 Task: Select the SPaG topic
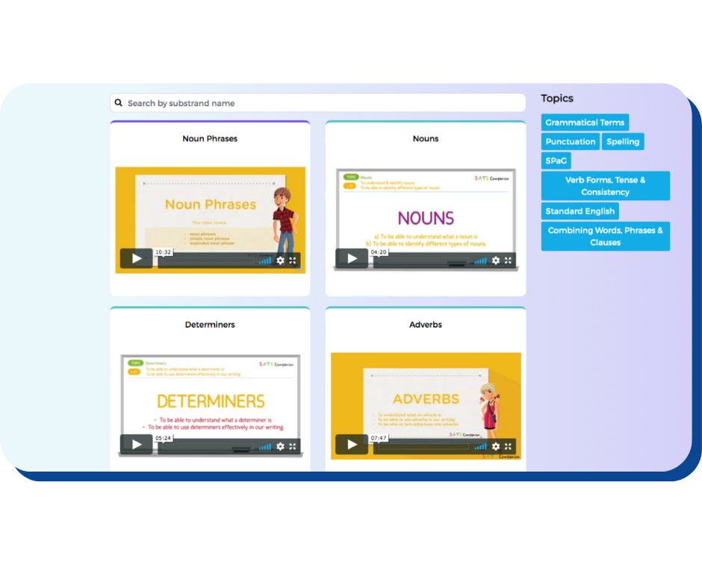pyautogui.click(x=556, y=160)
